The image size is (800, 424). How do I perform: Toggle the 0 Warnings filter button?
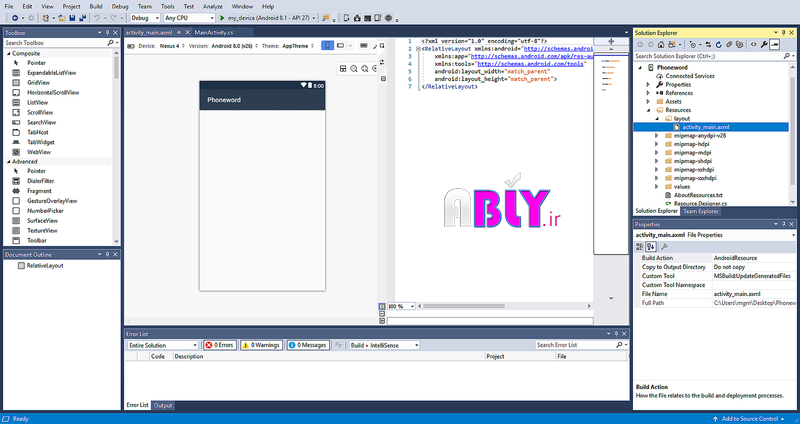[x=261, y=345]
